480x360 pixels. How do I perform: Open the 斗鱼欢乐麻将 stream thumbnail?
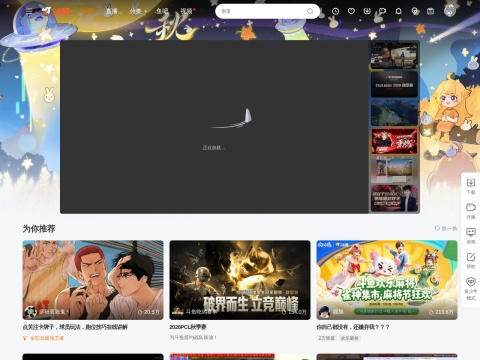(387, 280)
